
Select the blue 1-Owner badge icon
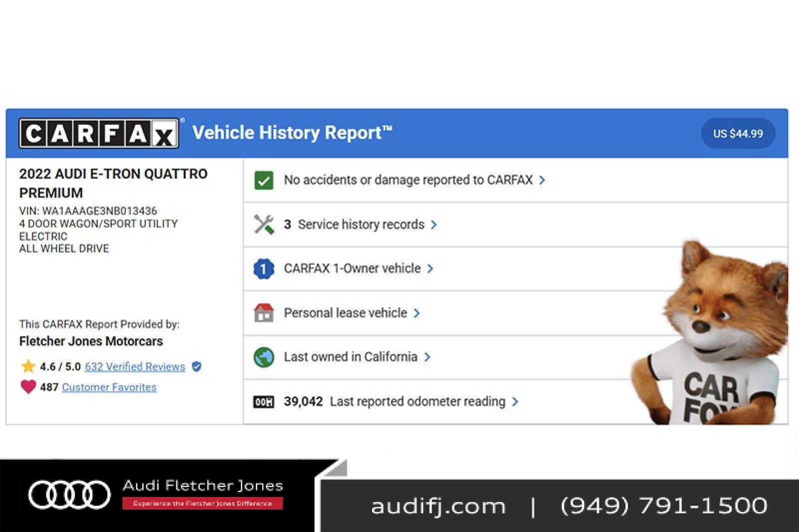[263, 268]
